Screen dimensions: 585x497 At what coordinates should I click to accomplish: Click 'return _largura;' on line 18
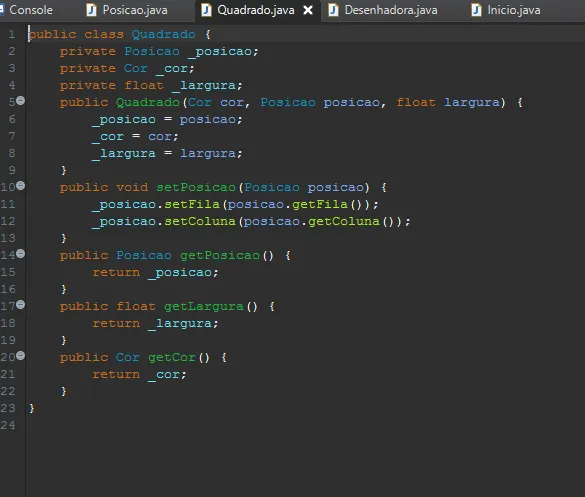click(x=155, y=323)
